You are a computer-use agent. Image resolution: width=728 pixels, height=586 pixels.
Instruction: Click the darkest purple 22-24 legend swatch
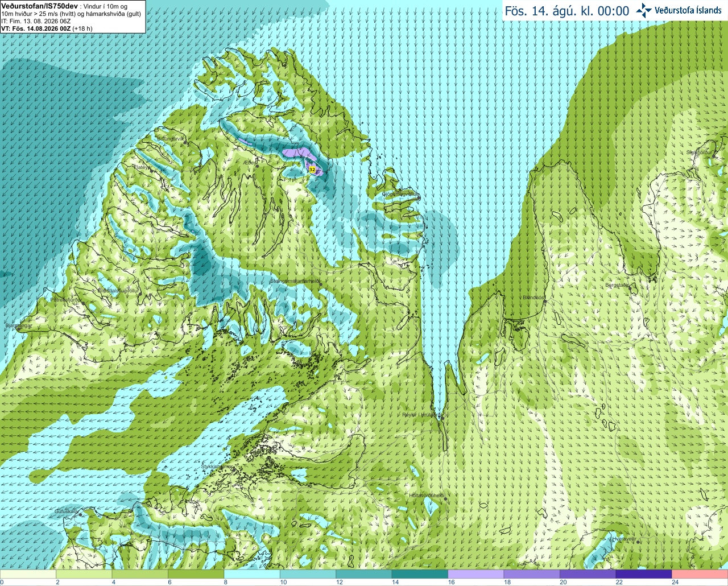(x=644, y=574)
